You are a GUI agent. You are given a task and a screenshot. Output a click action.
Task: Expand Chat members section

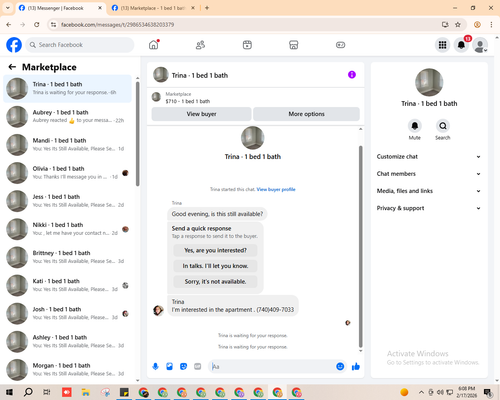[x=429, y=174]
